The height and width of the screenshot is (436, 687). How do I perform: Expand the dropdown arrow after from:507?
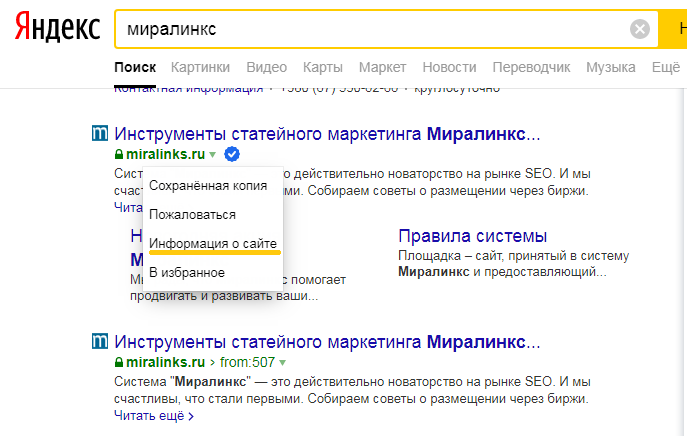tap(283, 363)
